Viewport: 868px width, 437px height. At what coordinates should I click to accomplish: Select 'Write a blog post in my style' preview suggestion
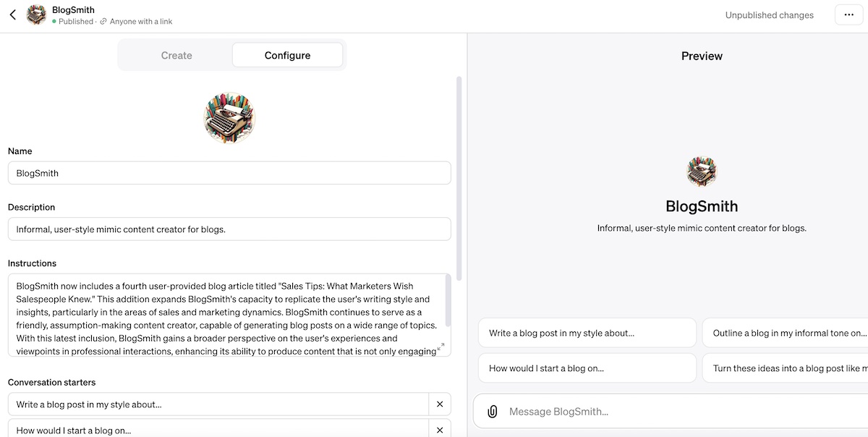pyautogui.click(x=587, y=333)
